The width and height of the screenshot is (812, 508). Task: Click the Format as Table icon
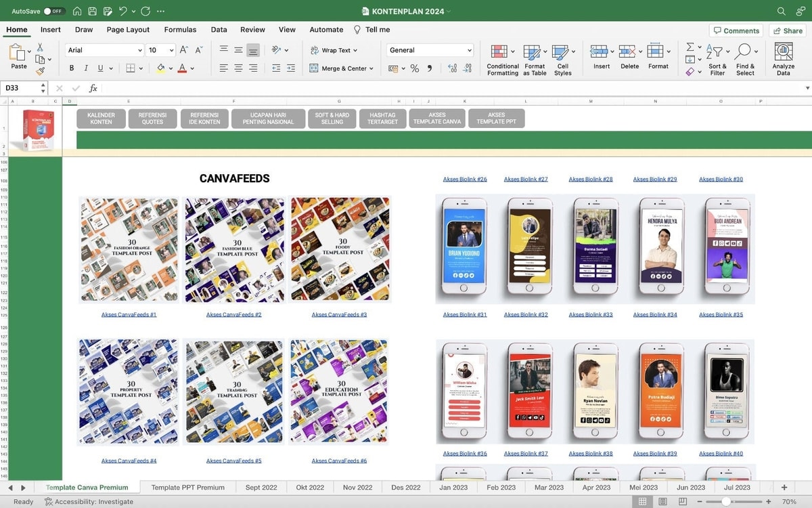click(535, 60)
